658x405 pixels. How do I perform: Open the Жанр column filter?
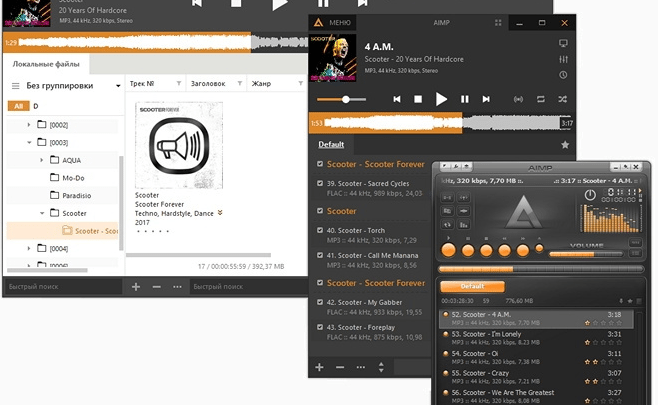(300, 84)
